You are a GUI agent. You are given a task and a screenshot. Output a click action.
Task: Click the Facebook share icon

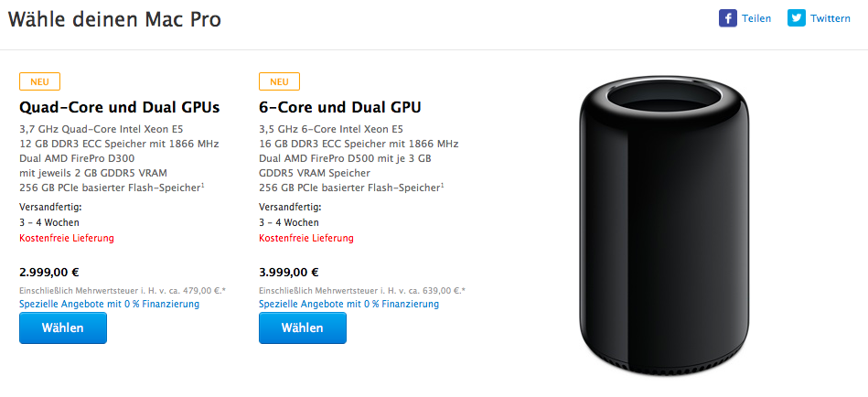[728, 18]
